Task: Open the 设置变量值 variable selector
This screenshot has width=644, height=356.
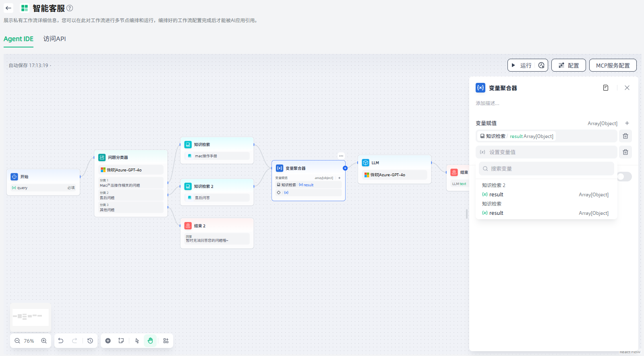Action: tap(546, 152)
